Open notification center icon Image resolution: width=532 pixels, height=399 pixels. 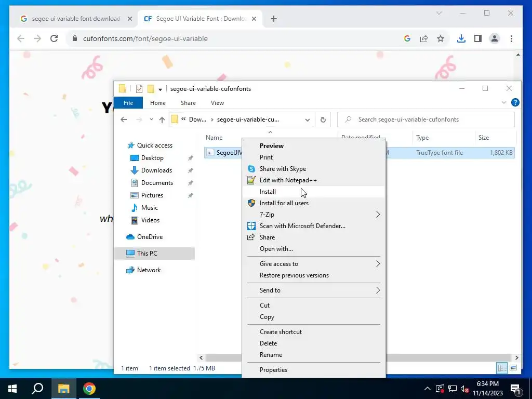point(515,389)
